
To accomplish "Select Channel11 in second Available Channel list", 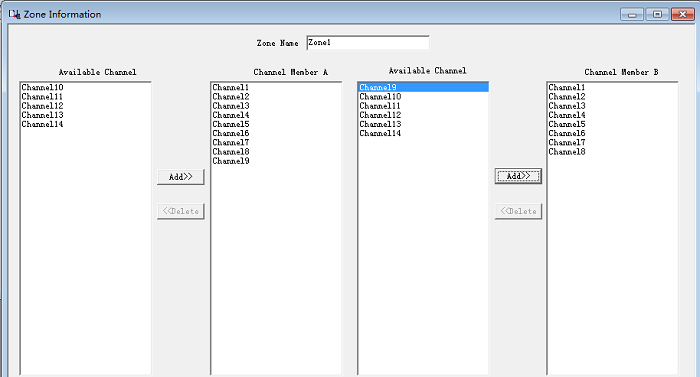I will point(380,106).
